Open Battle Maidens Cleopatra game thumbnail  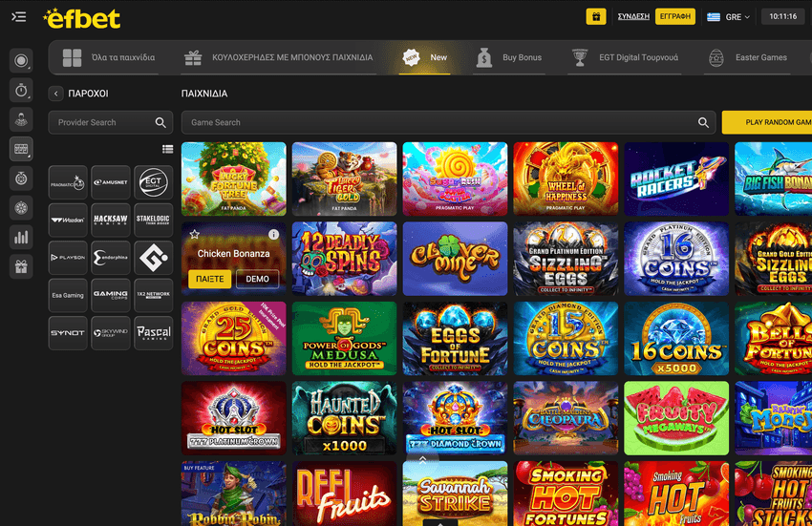(566, 418)
